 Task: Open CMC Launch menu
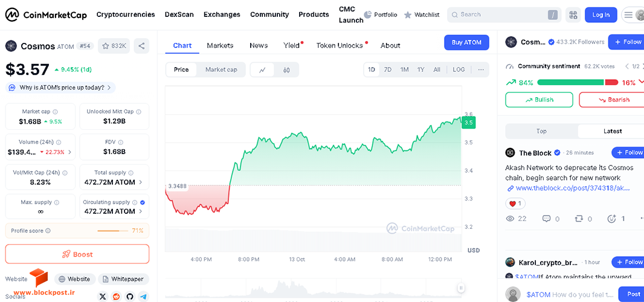pos(351,14)
